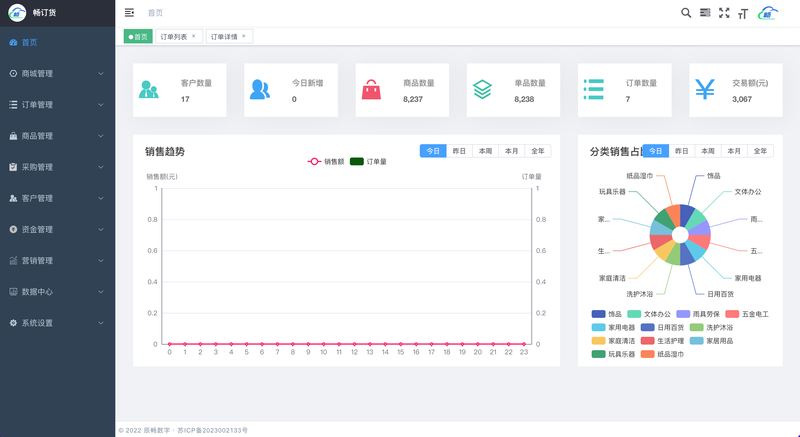Click the 系统设置 gear icon
This screenshot has height=437, width=800.
click(13, 323)
